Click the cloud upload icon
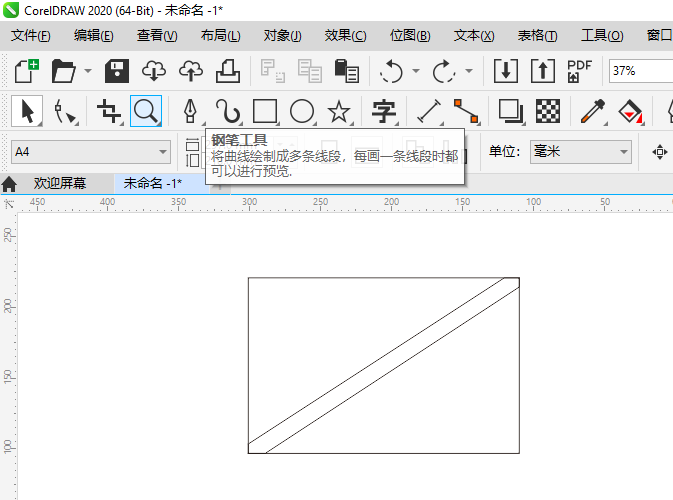Screen dimensions: 673x500 click(x=191, y=71)
